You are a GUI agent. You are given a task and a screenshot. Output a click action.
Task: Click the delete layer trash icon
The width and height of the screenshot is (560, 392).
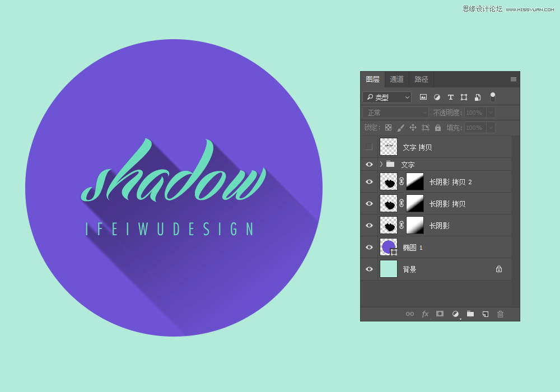pos(501,314)
